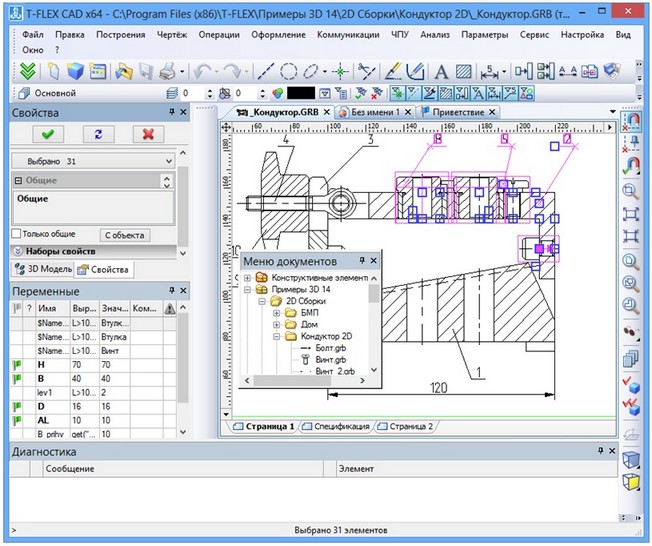Toggle the green flag for variable D

(x=17, y=407)
